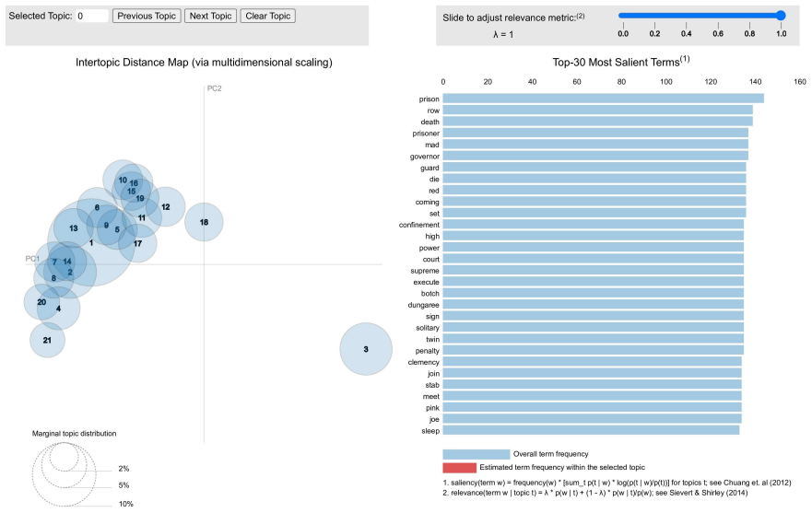Select topic 3 circle on distance map
The image size is (812, 513).
click(x=366, y=349)
